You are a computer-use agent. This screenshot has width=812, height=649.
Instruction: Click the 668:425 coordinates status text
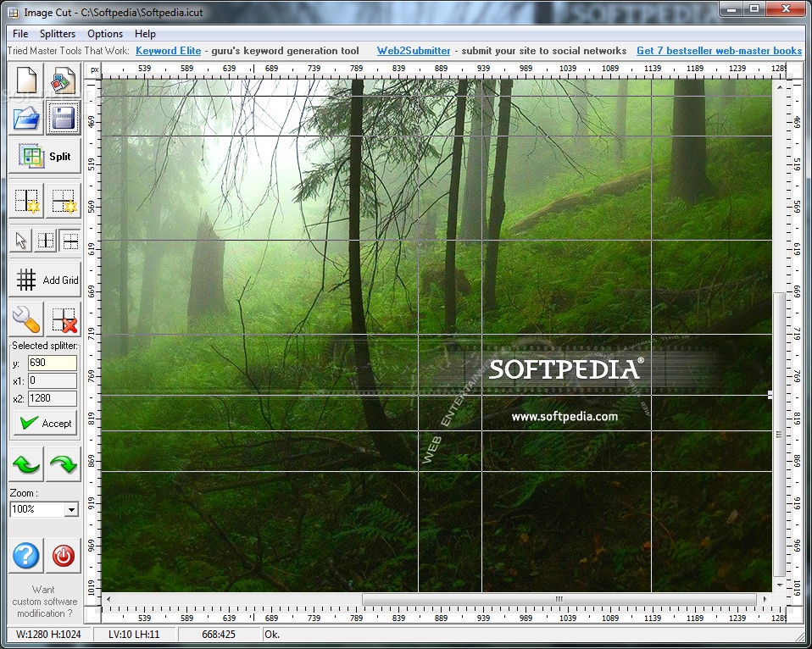(x=219, y=634)
